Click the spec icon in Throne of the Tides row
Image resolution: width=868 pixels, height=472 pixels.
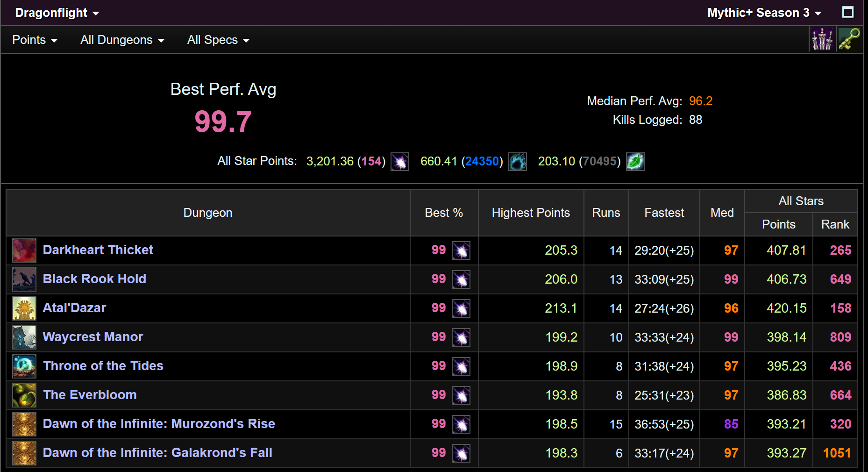point(461,366)
